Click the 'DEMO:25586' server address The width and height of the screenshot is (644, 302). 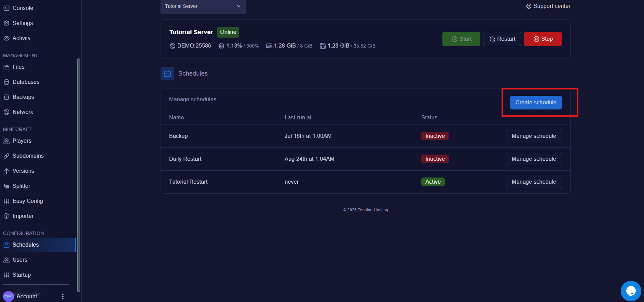(194, 46)
